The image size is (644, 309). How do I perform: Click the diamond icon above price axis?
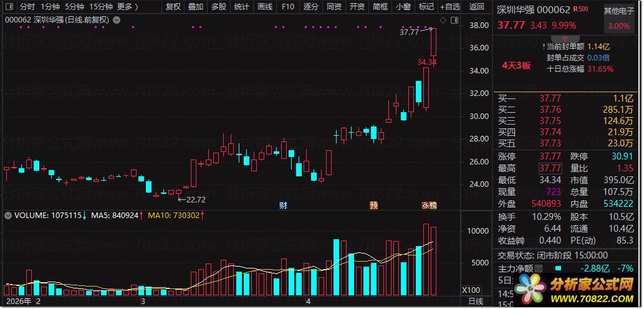pos(443,20)
